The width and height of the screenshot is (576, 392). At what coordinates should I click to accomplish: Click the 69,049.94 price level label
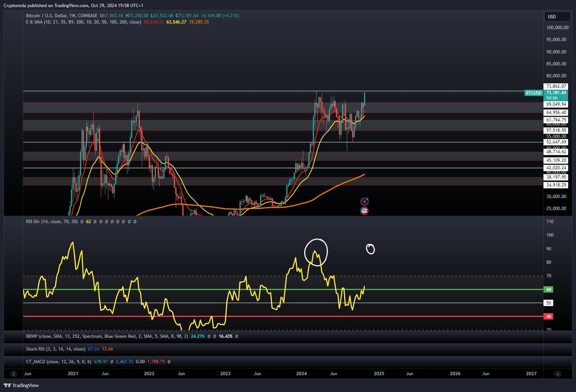click(x=556, y=104)
